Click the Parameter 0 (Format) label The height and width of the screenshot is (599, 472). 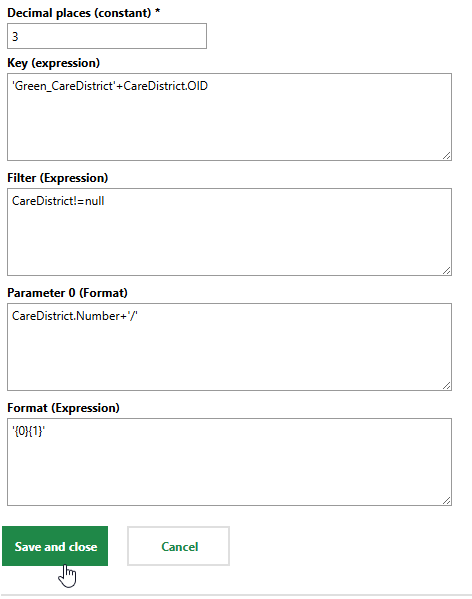pyautogui.click(x=67, y=293)
